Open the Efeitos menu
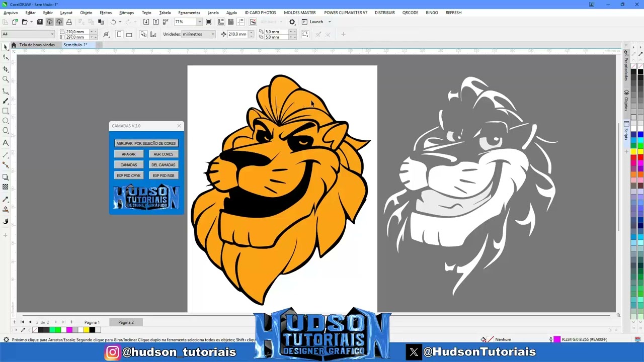The image size is (644, 362). 106,13
